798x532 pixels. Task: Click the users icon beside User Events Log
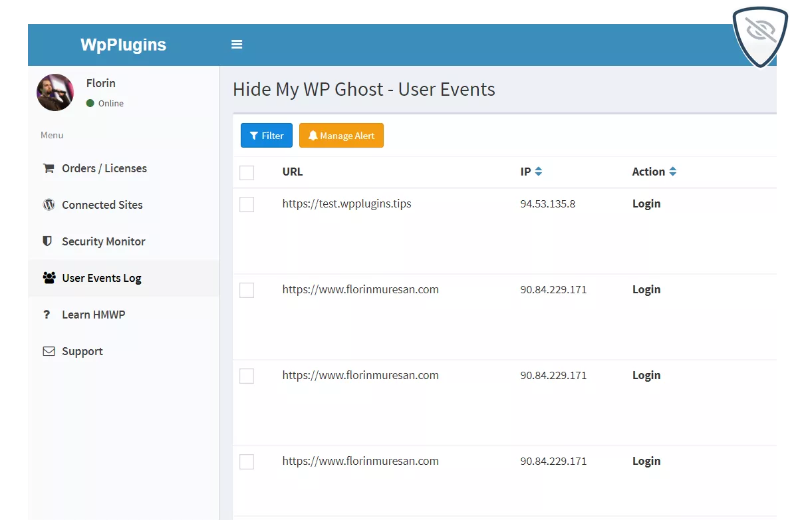pyautogui.click(x=49, y=278)
